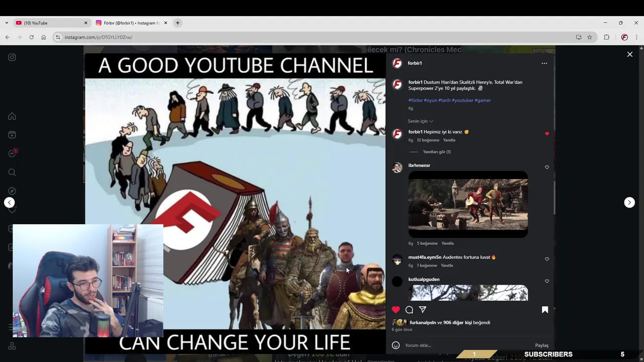The image size is (644, 362).
Task: Click 'Yanıtla' under forbir1's comment
Action: point(449,140)
